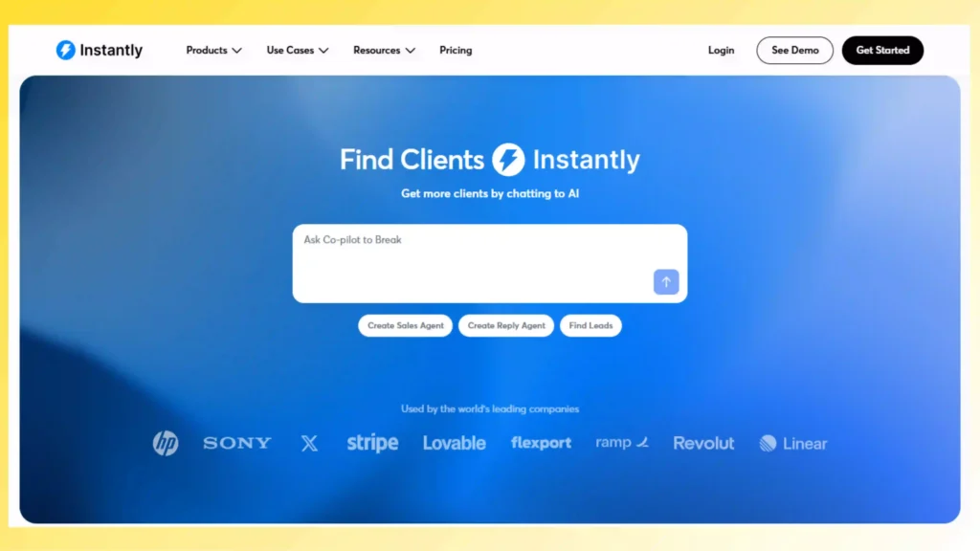
Task: Click the Instantly lightning bolt logo icon
Action: pyautogui.click(x=66, y=50)
